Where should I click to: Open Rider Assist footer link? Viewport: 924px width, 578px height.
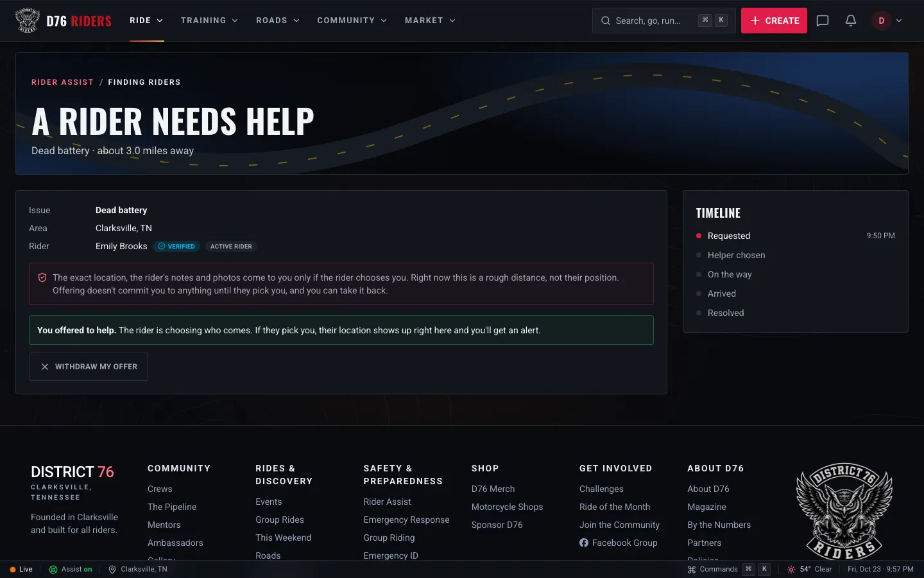pyautogui.click(x=387, y=502)
